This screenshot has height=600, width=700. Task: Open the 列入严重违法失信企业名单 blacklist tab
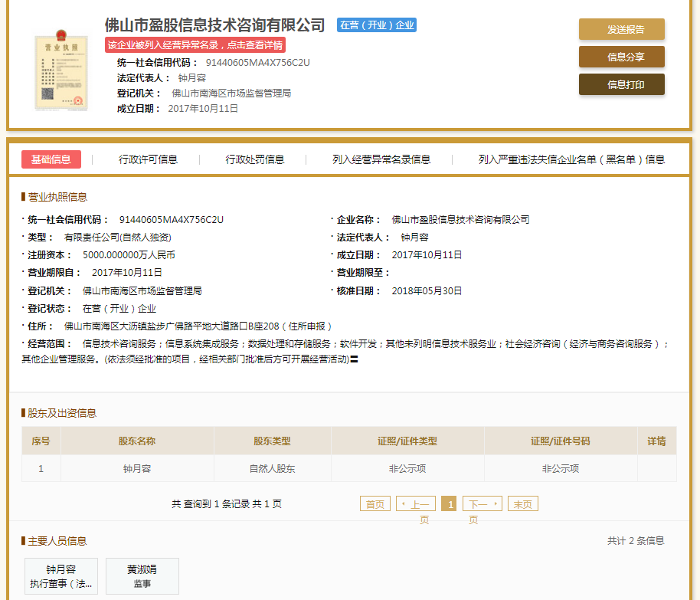pyautogui.click(x=571, y=159)
